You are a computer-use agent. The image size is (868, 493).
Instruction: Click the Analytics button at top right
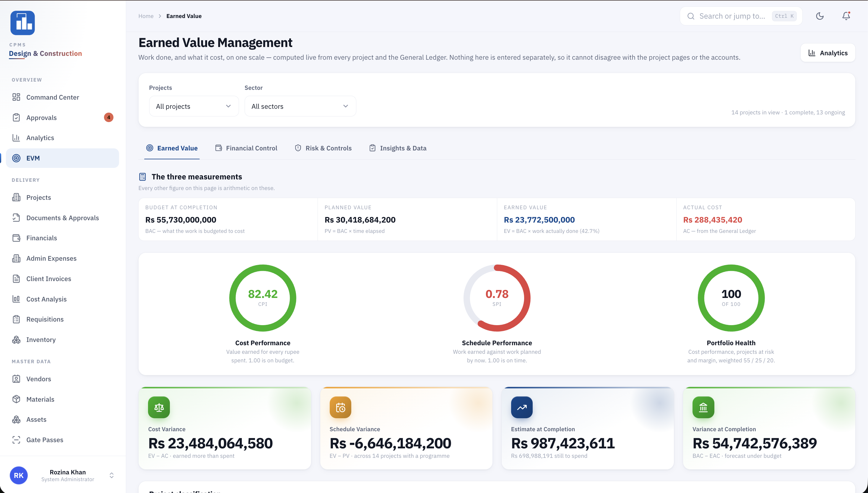tap(828, 53)
